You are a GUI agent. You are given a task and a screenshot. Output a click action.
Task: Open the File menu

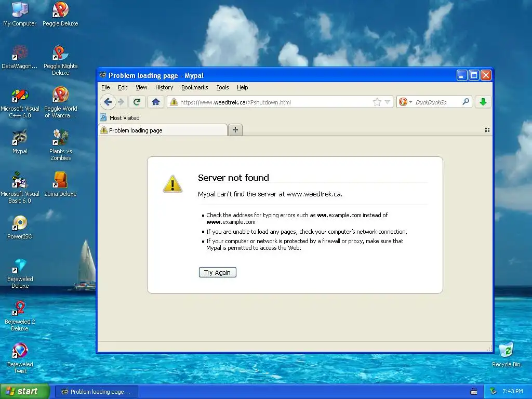pyautogui.click(x=105, y=87)
